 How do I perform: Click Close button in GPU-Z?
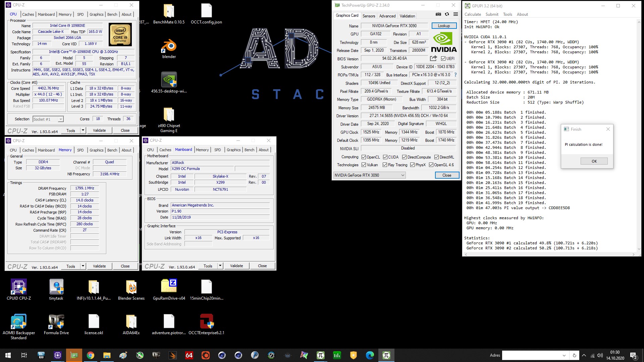pos(446,175)
